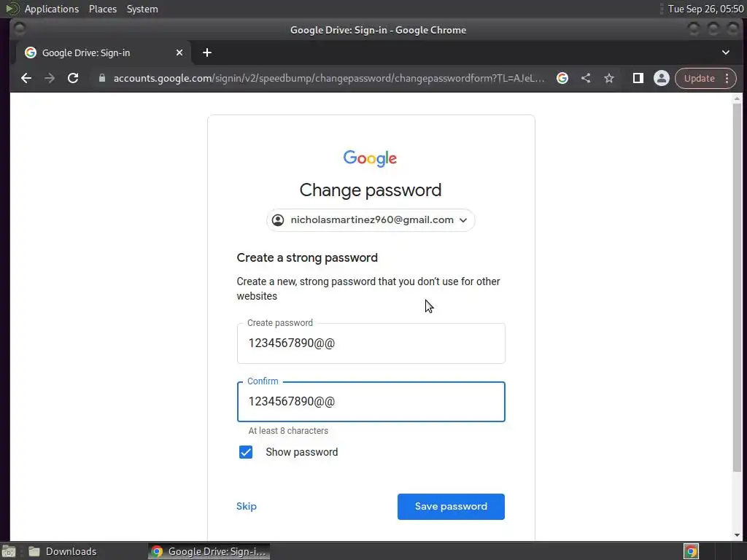
Task: Reload the current page
Action: click(x=73, y=78)
